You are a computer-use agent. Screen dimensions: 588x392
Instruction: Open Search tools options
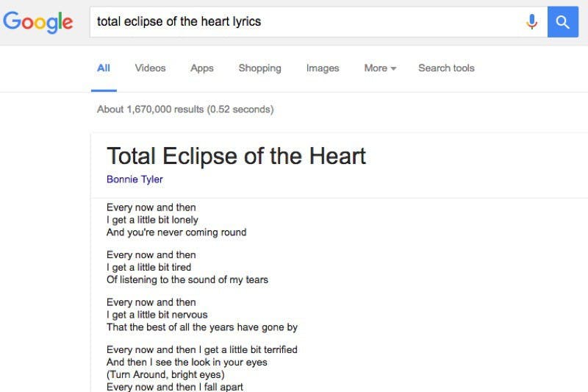[446, 68]
